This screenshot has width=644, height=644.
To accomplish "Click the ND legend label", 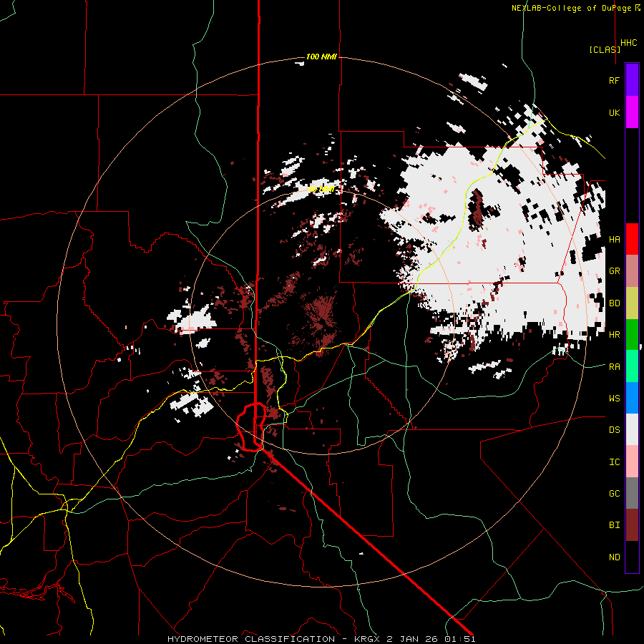I will click(614, 557).
